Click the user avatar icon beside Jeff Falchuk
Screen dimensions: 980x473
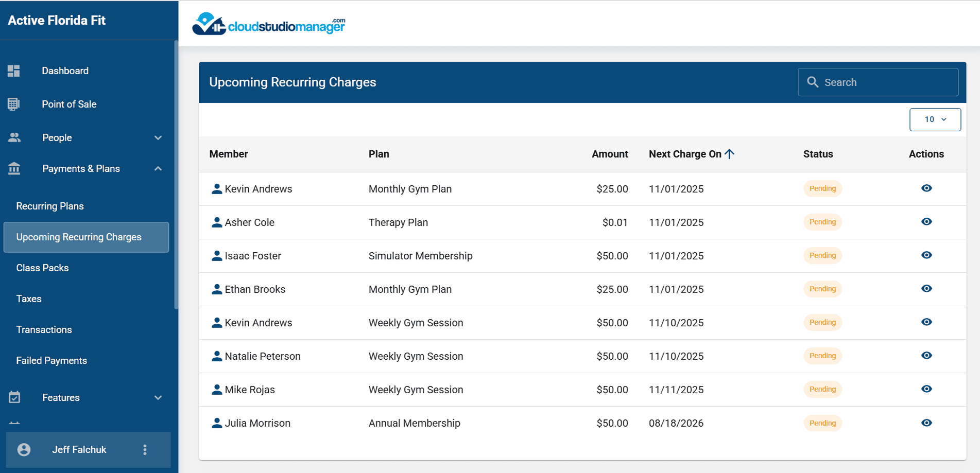(24, 450)
